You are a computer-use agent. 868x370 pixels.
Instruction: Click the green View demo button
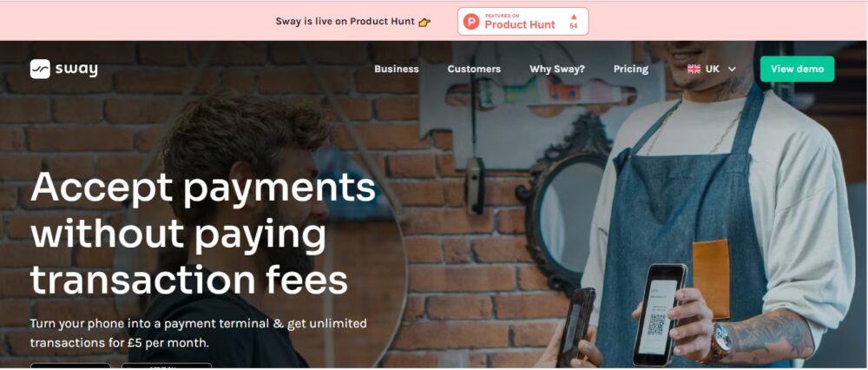tap(797, 69)
